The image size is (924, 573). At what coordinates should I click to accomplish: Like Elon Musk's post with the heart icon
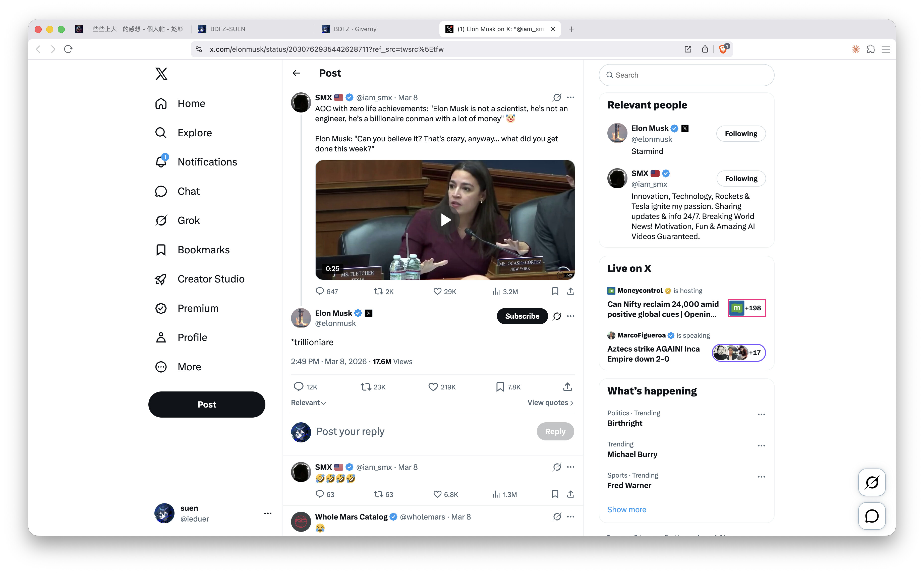click(433, 387)
